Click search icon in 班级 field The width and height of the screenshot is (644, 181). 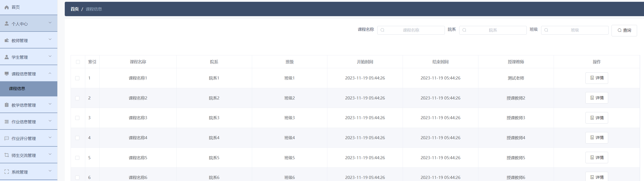(x=546, y=30)
